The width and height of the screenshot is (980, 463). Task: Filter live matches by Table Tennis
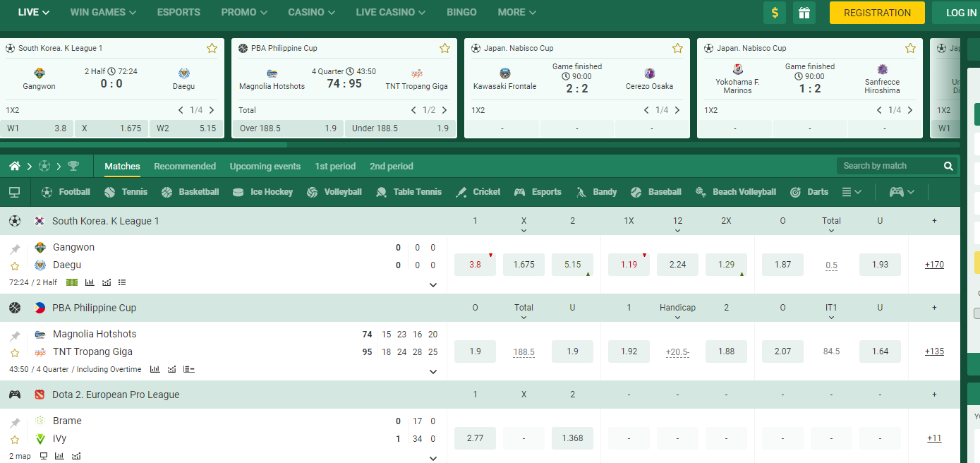click(409, 192)
